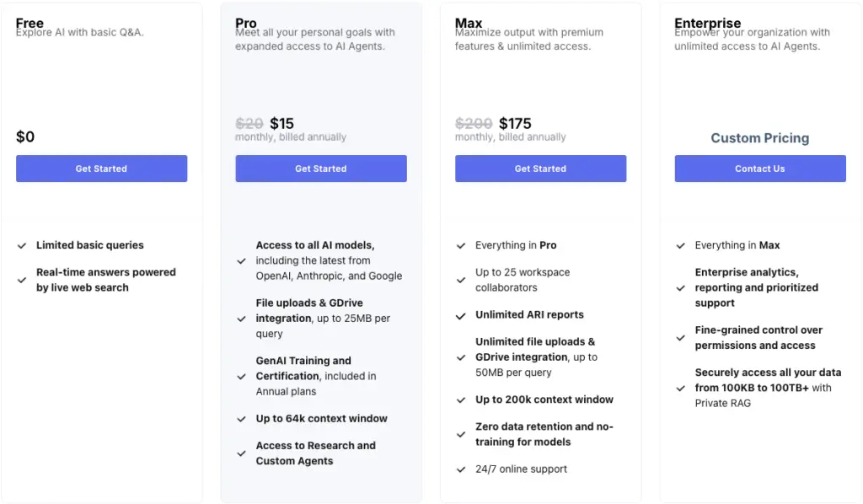Click the checkmark beside Zero data retention
Image resolution: width=863 pixels, height=504 pixels.
[461, 435]
